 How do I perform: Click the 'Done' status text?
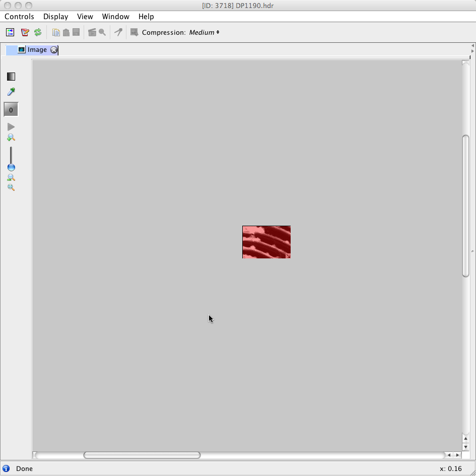[x=24, y=468]
